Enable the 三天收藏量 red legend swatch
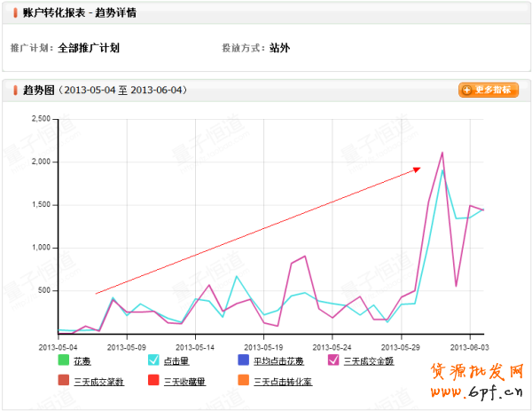 [x=153, y=381]
